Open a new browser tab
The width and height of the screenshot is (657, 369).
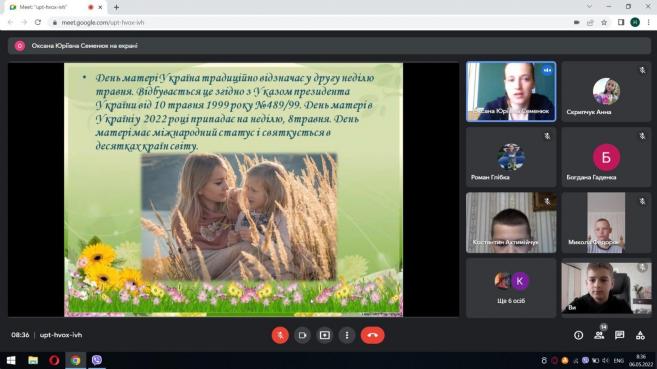(x=116, y=7)
